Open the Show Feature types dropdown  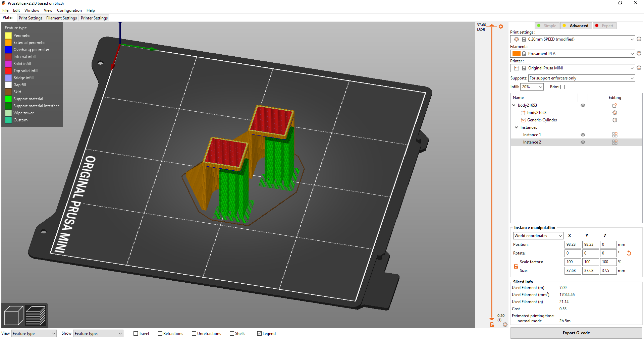(x=98, y=334)
